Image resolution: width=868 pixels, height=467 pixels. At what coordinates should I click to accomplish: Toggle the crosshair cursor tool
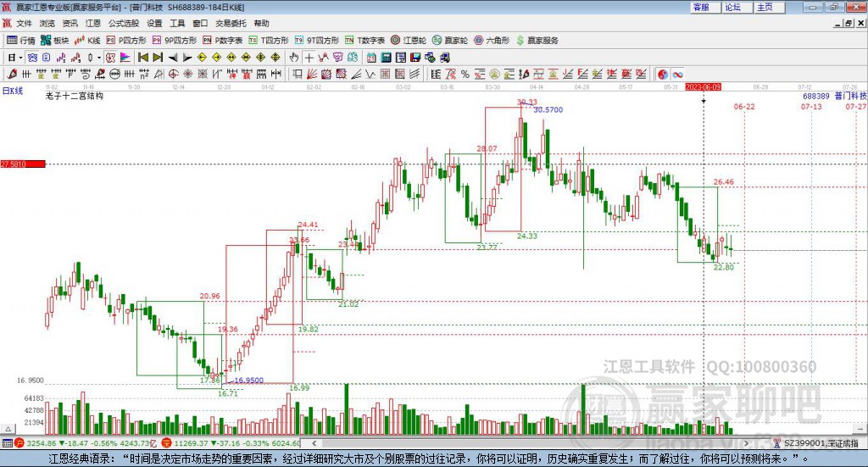coord(309,58)
